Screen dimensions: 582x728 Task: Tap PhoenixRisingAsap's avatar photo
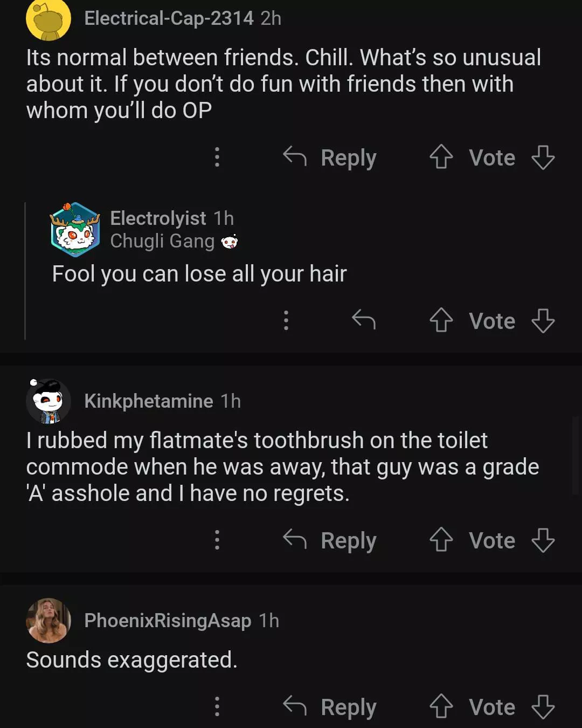48,621
